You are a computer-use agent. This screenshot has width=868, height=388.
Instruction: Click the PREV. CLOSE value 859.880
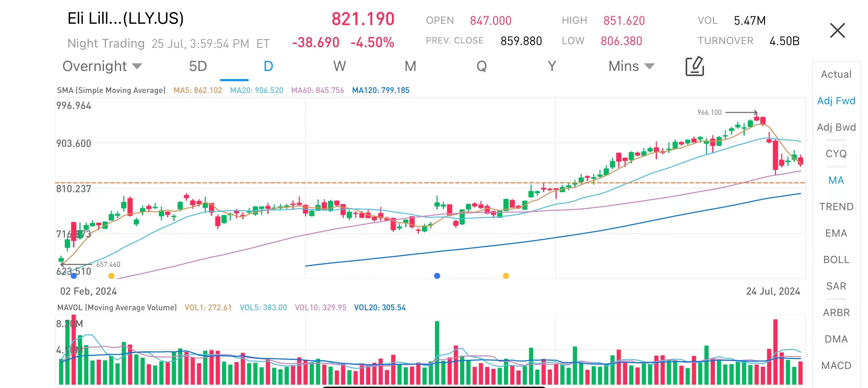521,41
